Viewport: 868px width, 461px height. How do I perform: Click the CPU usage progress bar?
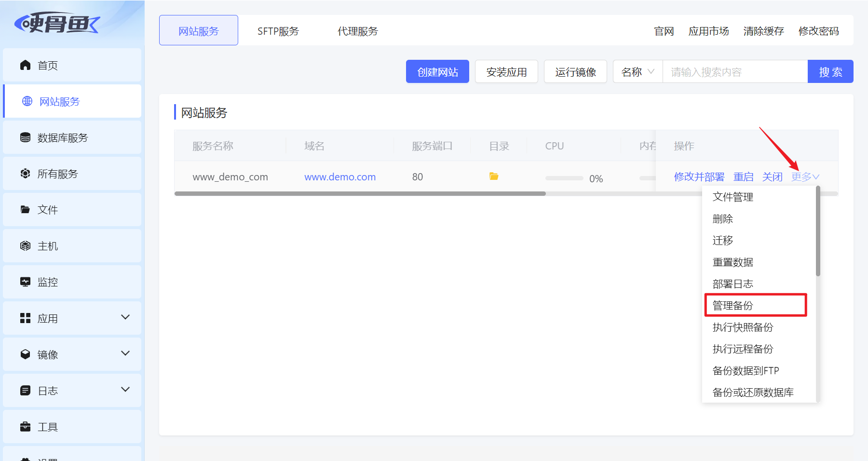[564, 178]
